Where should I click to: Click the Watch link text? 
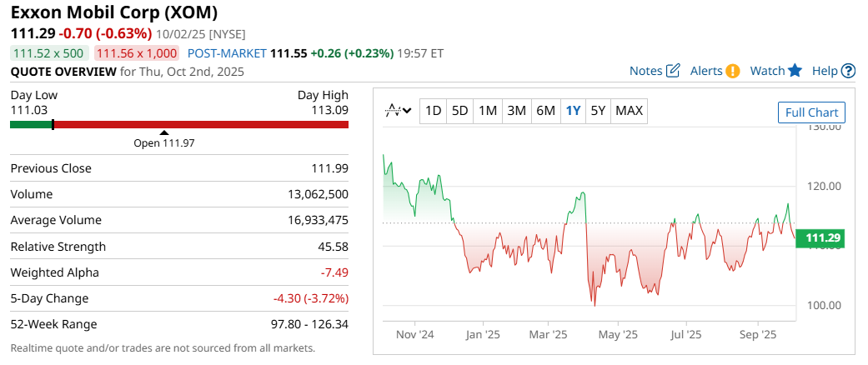(767, 71)
